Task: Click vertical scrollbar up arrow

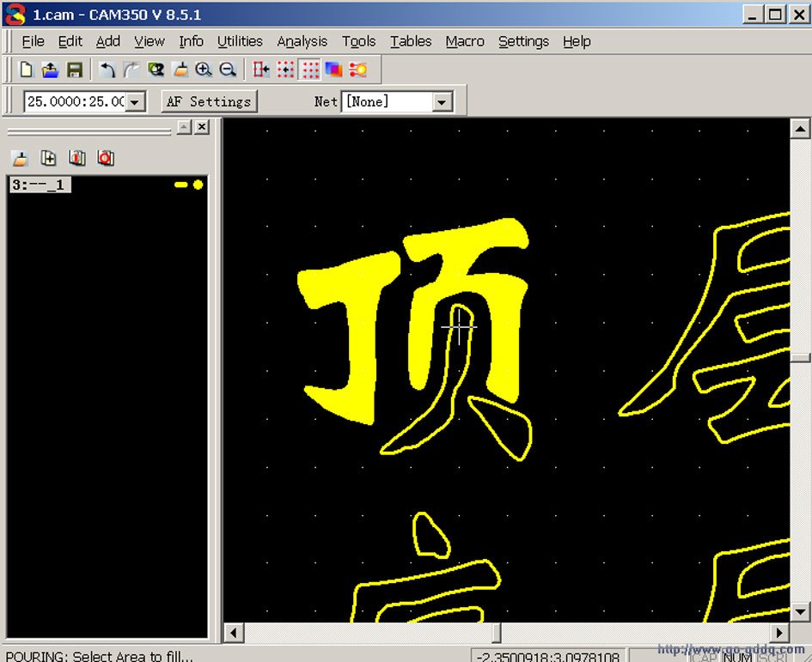Action: point(800,129)
